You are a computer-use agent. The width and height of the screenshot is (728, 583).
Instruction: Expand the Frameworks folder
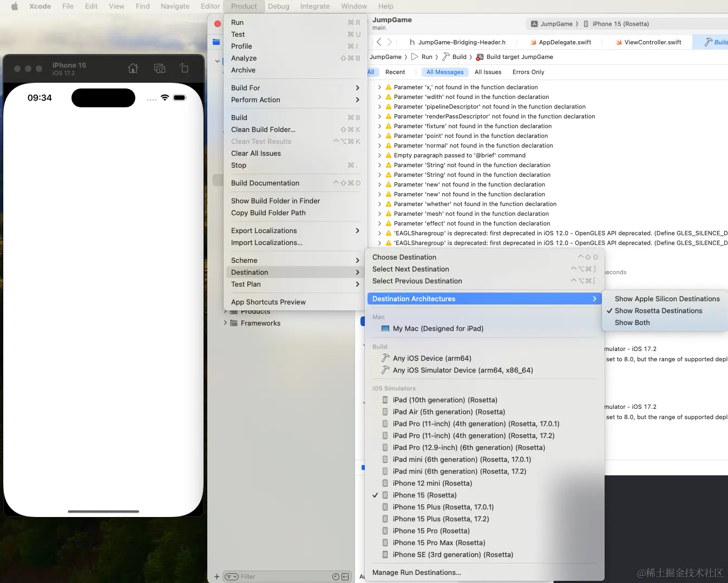click(225, 323)
